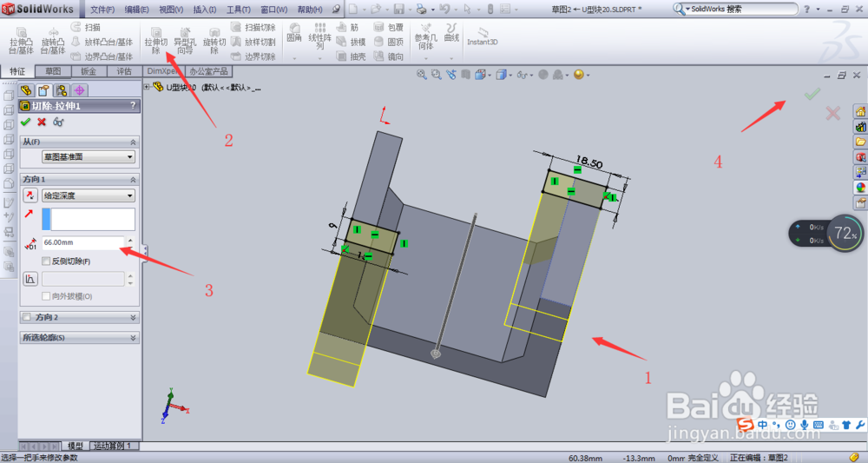
Task: Click the Instant3D tool
Action: [482, 36]
